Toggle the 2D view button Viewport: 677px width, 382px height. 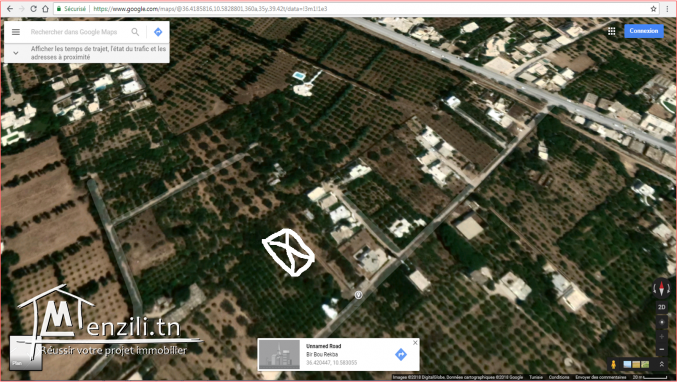point(661,307)
